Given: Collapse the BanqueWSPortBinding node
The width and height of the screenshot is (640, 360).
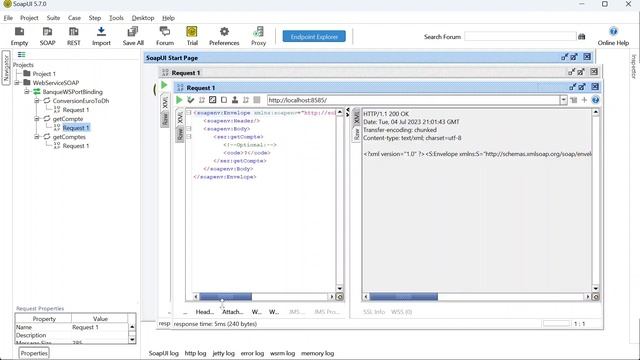Looking at the screenshot, I should (x=27, y=91).
